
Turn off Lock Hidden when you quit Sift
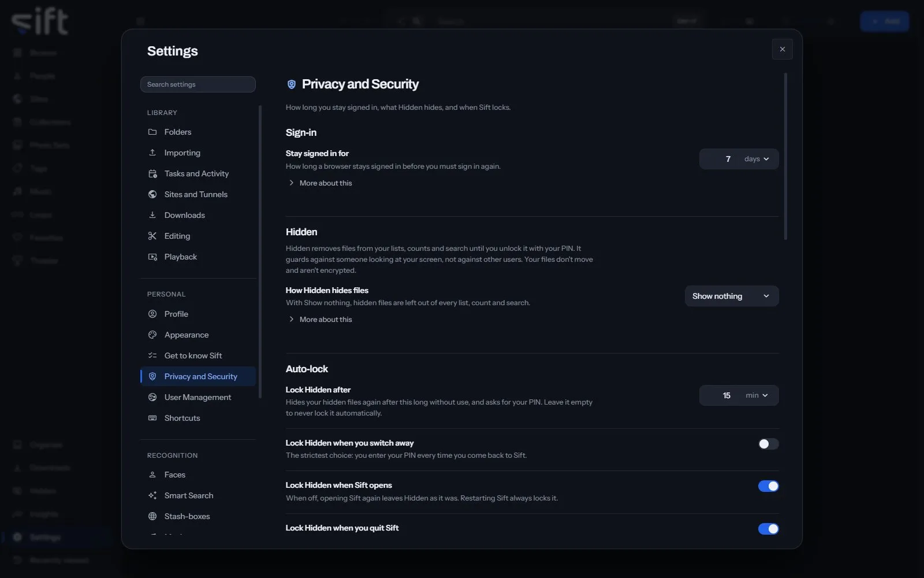(x=768, y=529)
